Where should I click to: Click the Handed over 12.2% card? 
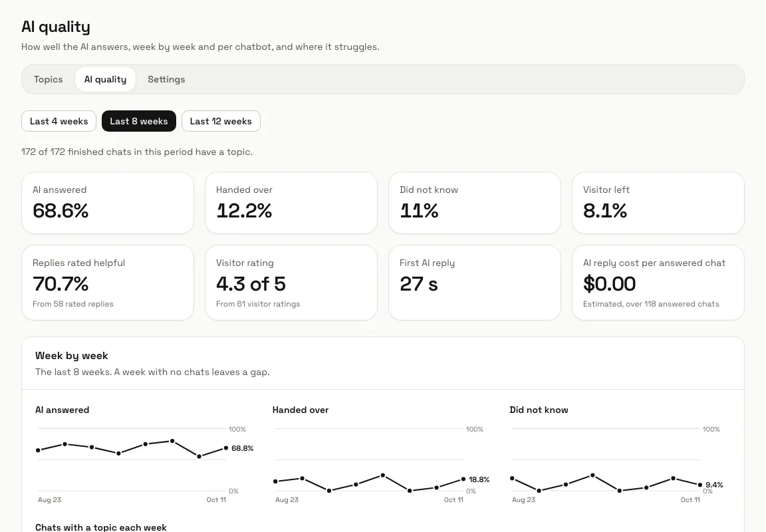(x=291, y=203)
